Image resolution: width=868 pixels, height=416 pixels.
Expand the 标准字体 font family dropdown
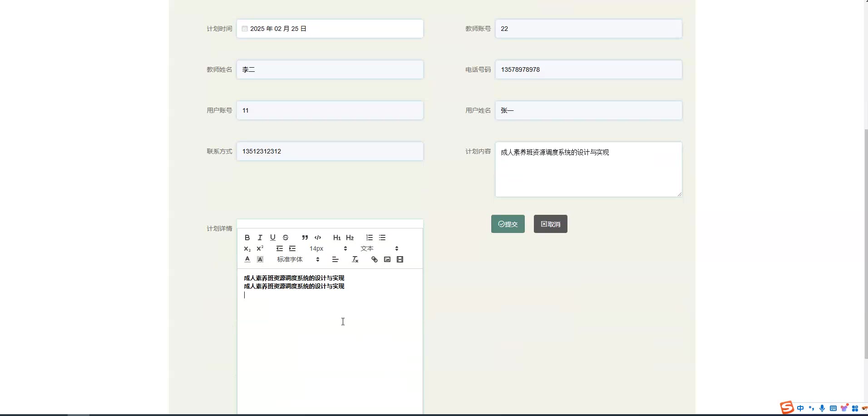point(298,259)
